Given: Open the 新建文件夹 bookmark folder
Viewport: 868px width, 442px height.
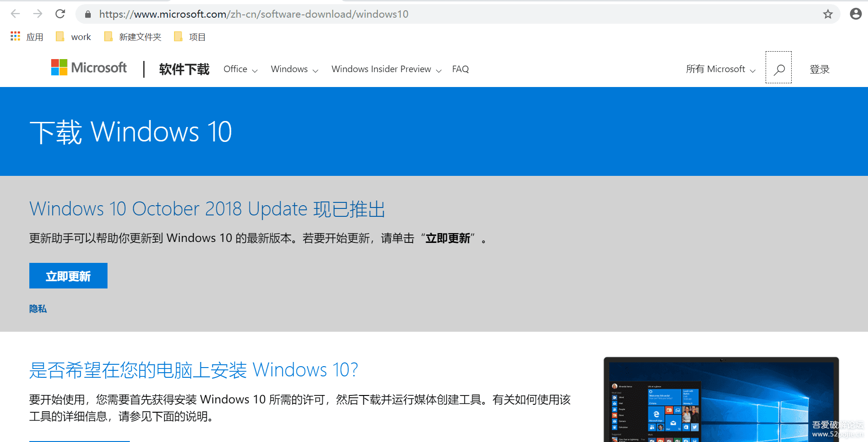Looking at the screenshot, I should (133, 37).
